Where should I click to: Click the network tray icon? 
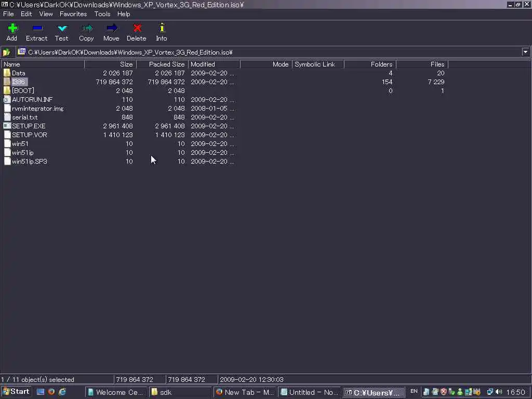490,392
